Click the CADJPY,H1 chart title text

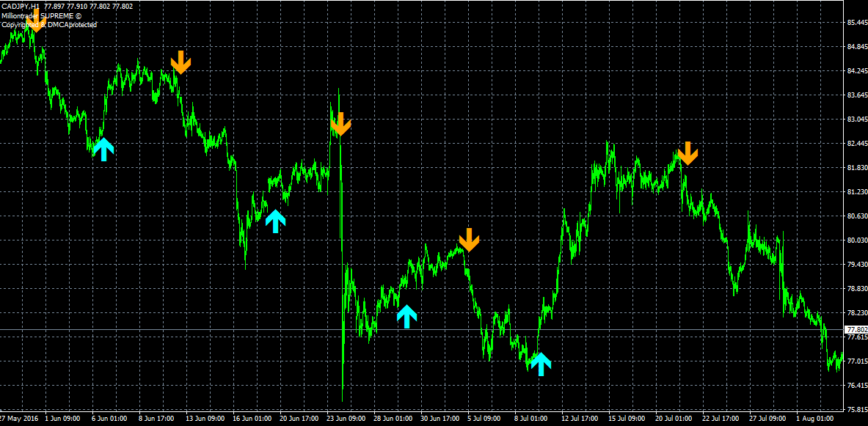point(20,6)
